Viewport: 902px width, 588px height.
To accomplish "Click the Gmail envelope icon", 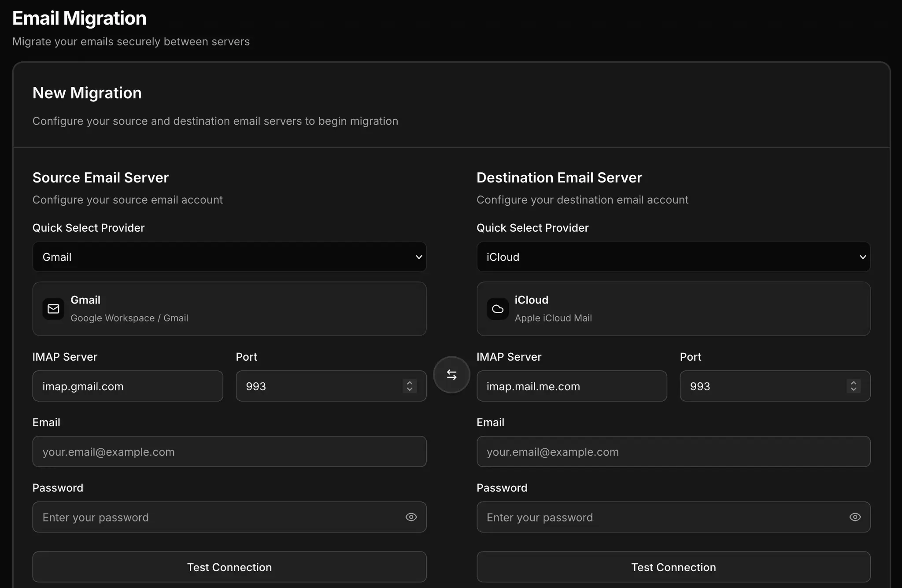I will (x=53, y=309).
